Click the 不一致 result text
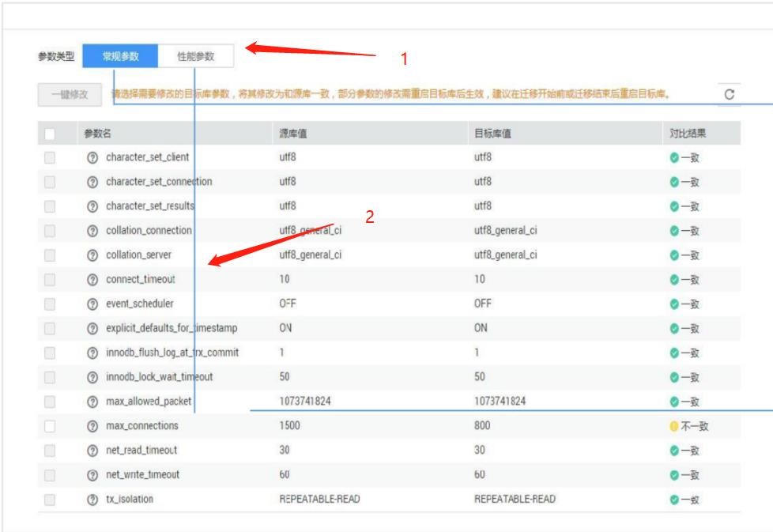Screen dimensions: 773x532 point(694,426)
